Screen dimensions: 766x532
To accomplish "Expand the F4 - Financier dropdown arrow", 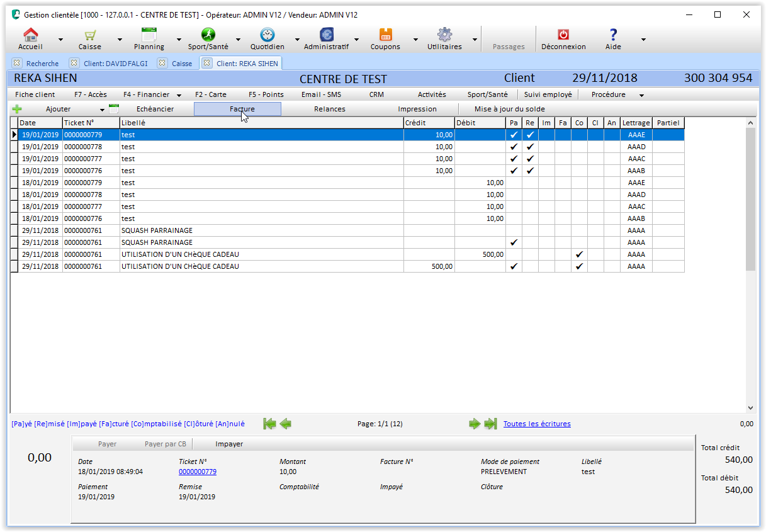I will tap(179, 95).
